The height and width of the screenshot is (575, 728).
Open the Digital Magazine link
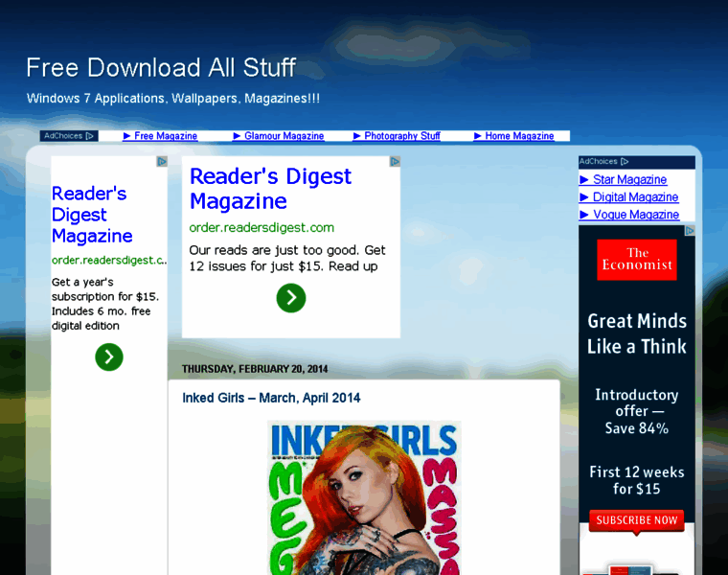click(629, 197)
